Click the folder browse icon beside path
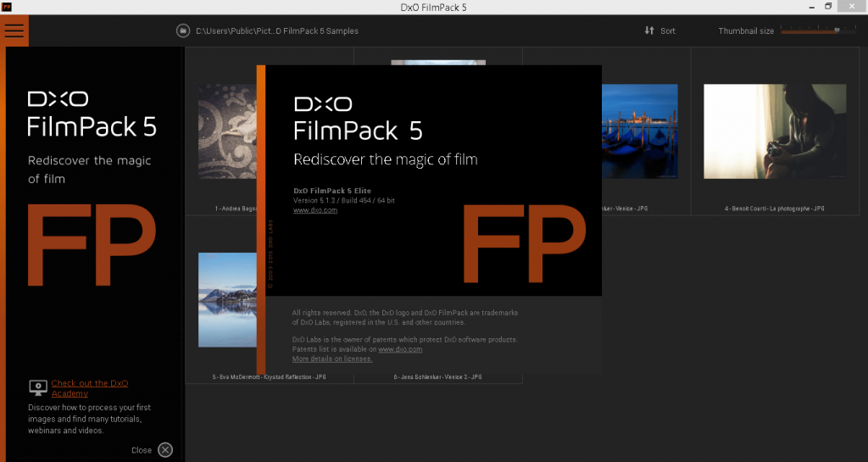This screenshot has height=462, width=868. (183, 31)
